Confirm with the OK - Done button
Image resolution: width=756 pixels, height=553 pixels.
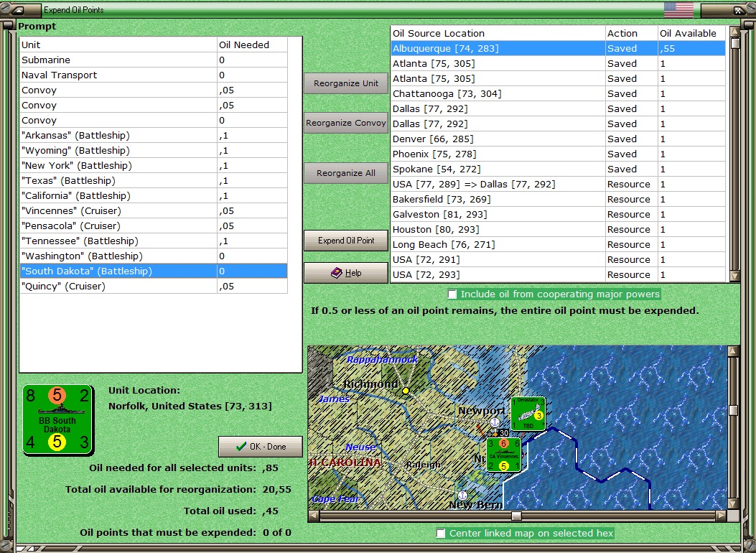[x=261, y=447]
